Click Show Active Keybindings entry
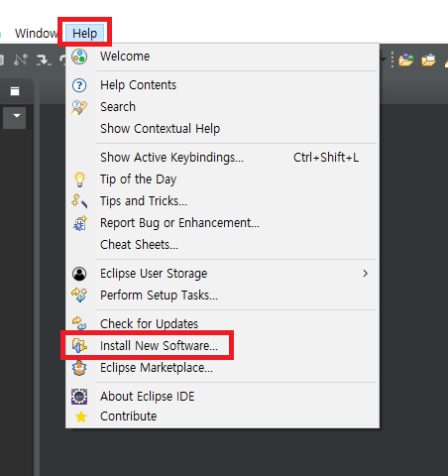The height and width of the screenshot is (476, 448). [x=222, y=158]
